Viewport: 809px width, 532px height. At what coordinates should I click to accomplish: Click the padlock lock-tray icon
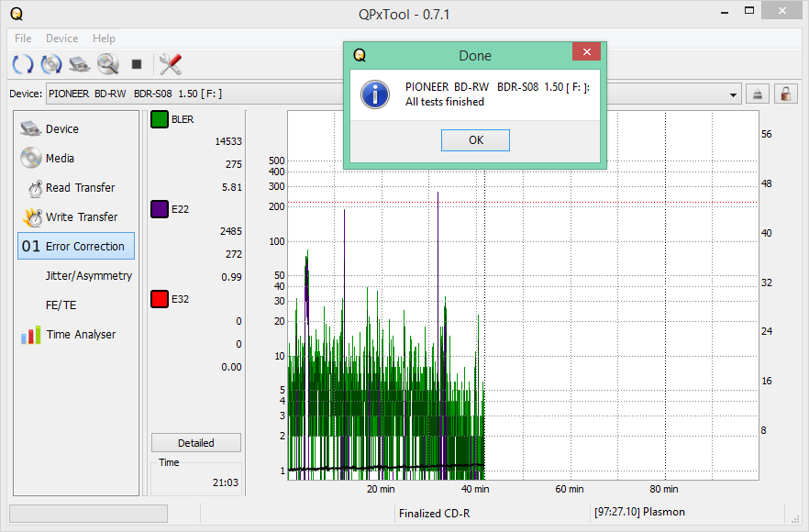[x=786, y=94]
